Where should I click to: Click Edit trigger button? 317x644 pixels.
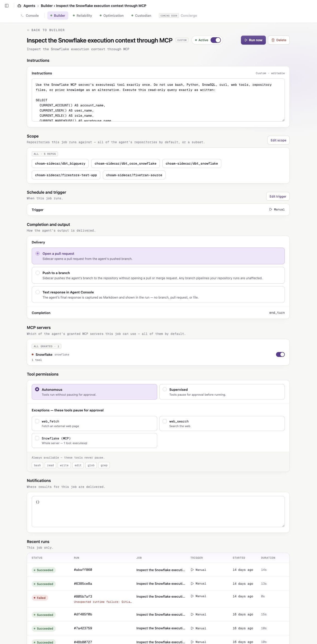pyautogui.click(x=278, y=196)
